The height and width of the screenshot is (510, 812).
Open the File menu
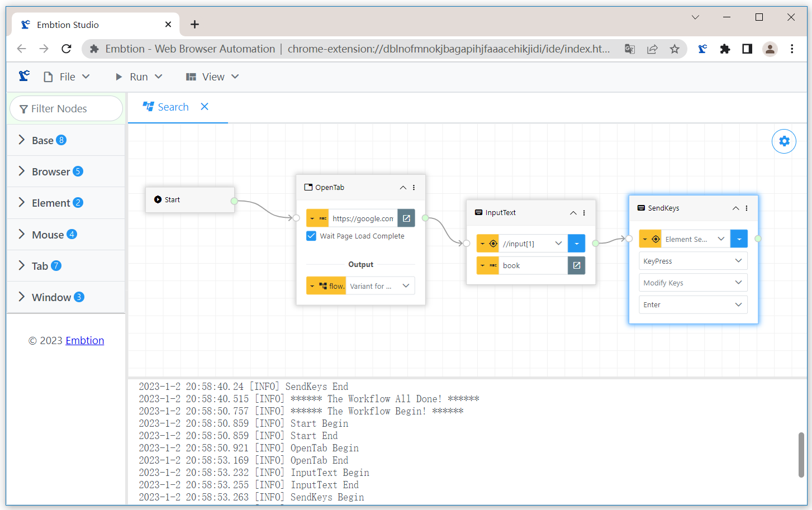[67, 77]
